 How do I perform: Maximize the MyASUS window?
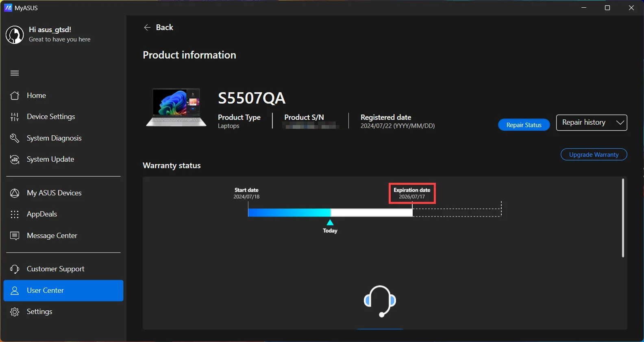click(607, 8)
